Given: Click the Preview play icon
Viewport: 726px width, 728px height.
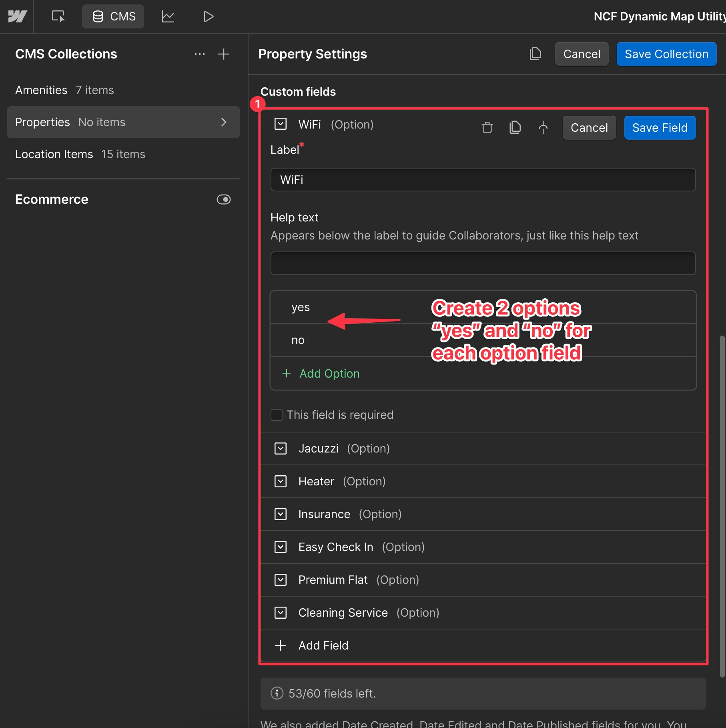Looking at the screenshot, I should (209, 16).
